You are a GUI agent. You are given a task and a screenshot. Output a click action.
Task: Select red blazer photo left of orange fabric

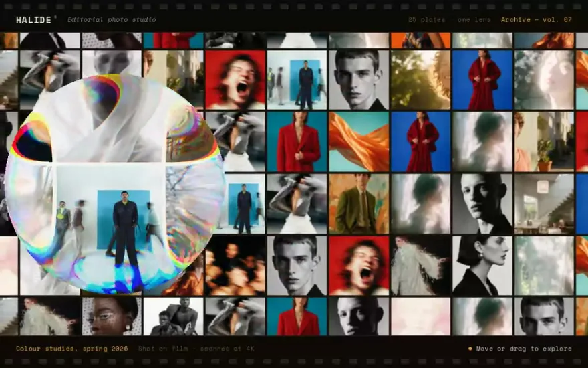click(297, 142)
